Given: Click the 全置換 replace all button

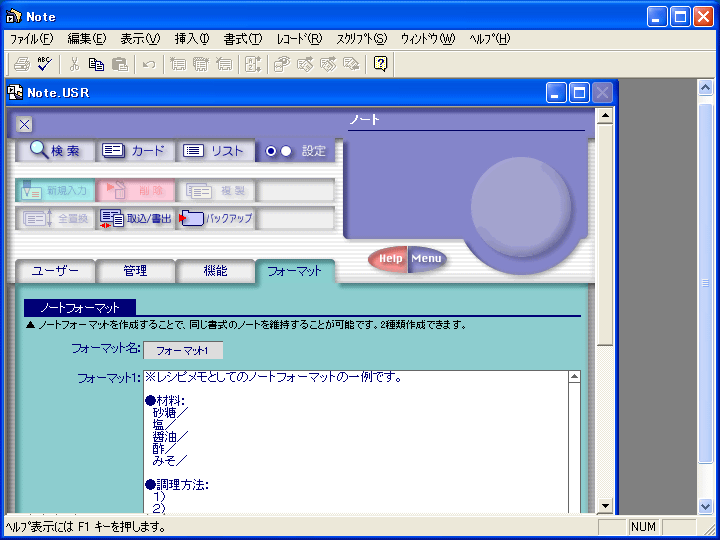Looking at the screenshot, I should click(55, 218).
